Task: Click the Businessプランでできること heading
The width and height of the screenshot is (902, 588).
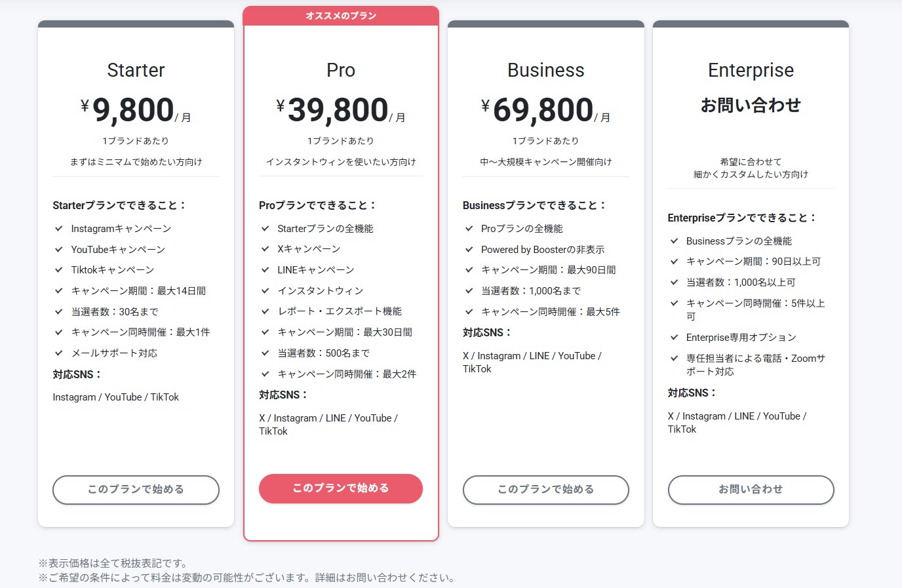Action: [x=534, y=205]
